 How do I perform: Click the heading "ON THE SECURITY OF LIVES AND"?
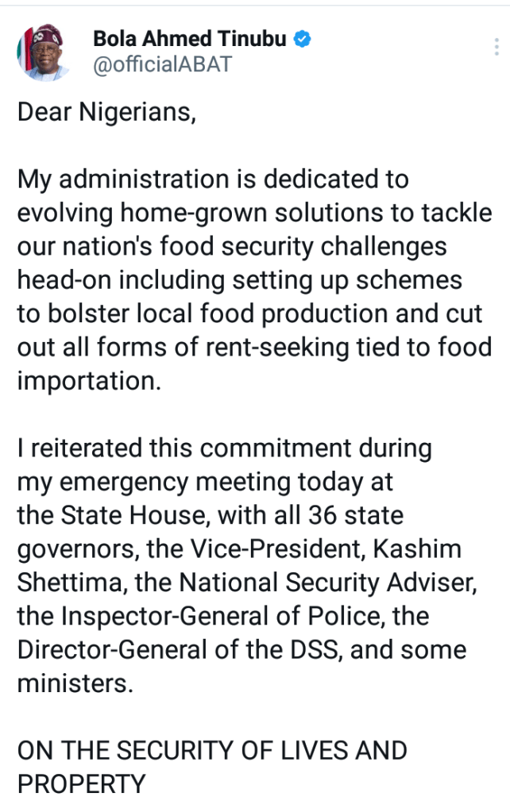212,751
